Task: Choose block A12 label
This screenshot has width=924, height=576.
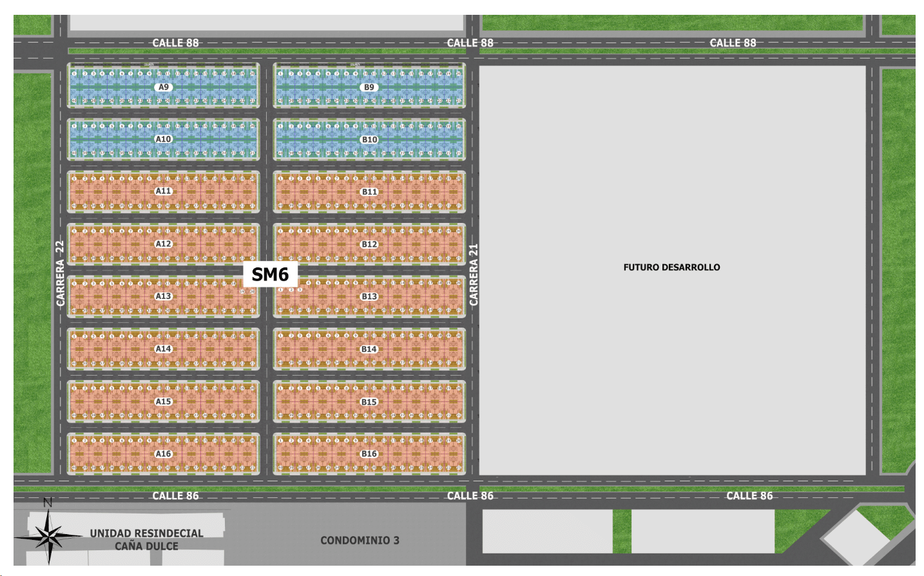Action: [x=164, y=244]
